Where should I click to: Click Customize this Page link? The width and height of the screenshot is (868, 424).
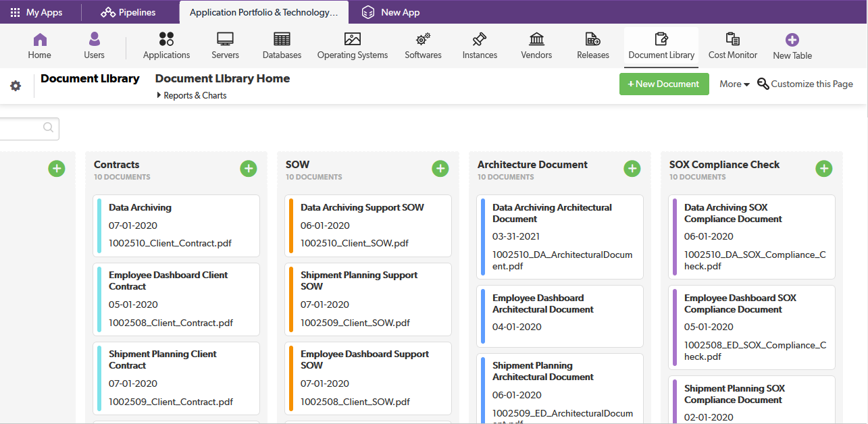(x=805, y=84)
